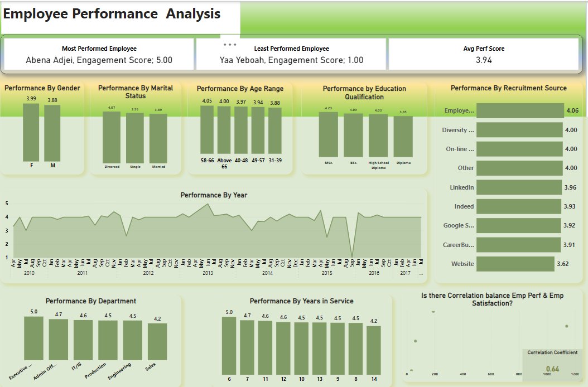The height and width of the screenshot is (387, 588).
Task: Select the IT/IS department bar
Action: (83, 340)
